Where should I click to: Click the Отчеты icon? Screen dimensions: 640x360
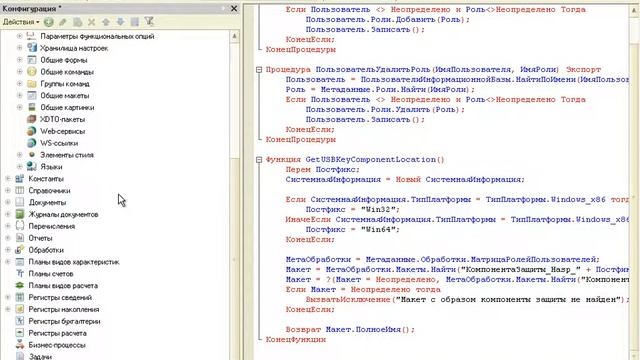[20, 238]
